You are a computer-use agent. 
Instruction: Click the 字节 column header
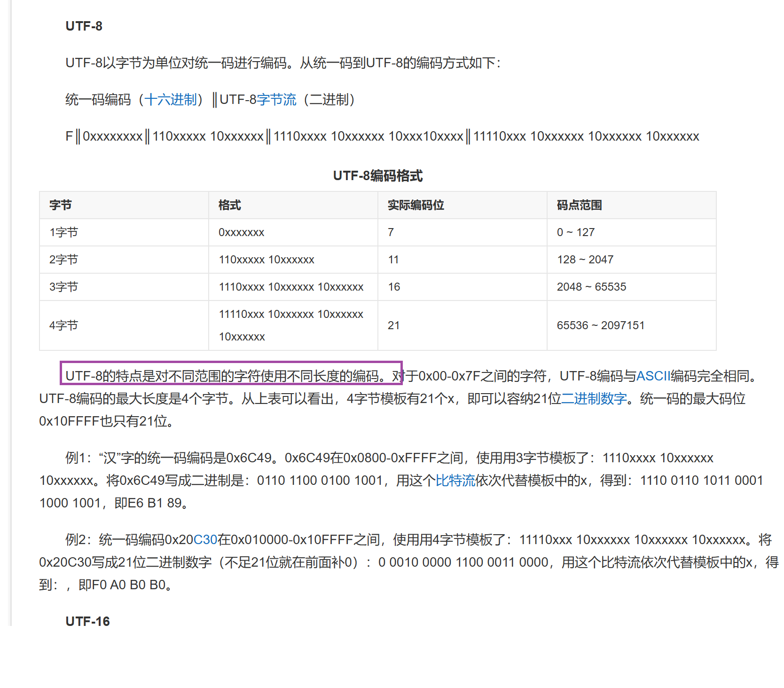click(x=124, y=205)
